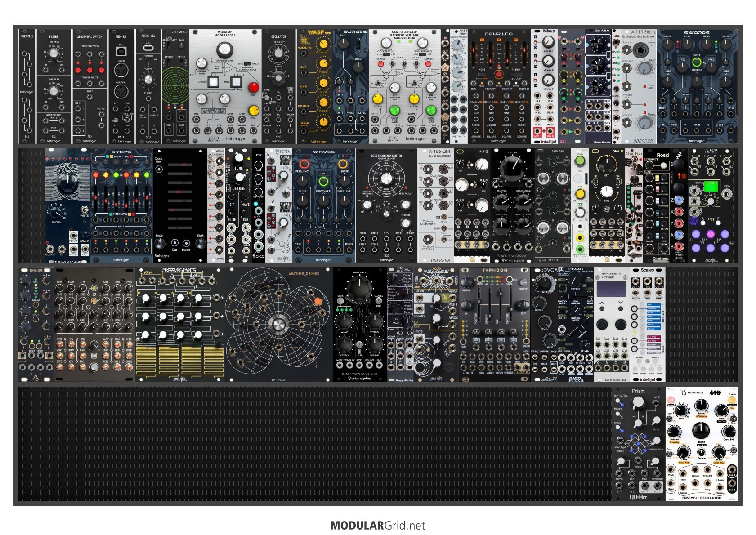Flip the Oscillator 921B Sync weak/strong switch
Viewport: 756px width, 535px height.
click(x=267, y=97)
